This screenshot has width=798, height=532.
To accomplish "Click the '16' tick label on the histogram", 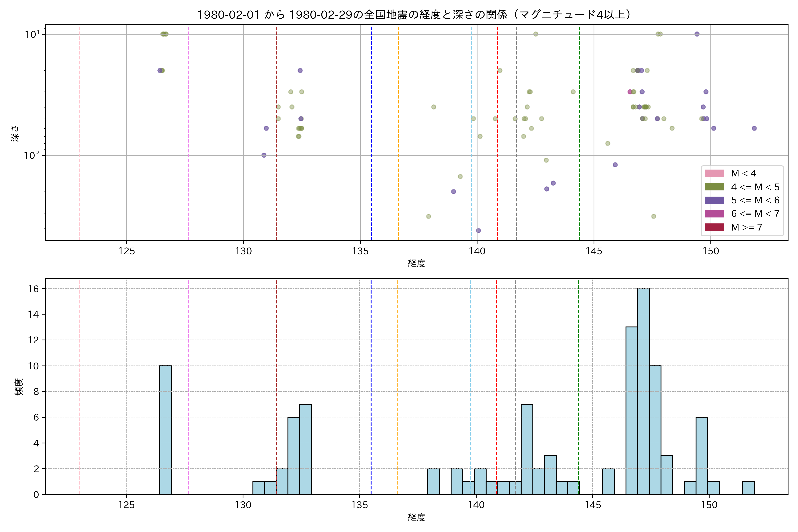I will pos(33,289).
